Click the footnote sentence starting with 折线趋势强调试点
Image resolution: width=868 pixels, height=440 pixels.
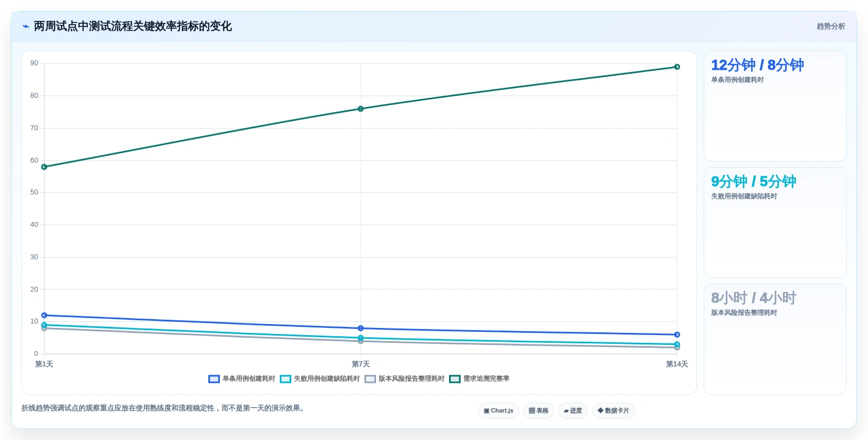tap(164, 408)
